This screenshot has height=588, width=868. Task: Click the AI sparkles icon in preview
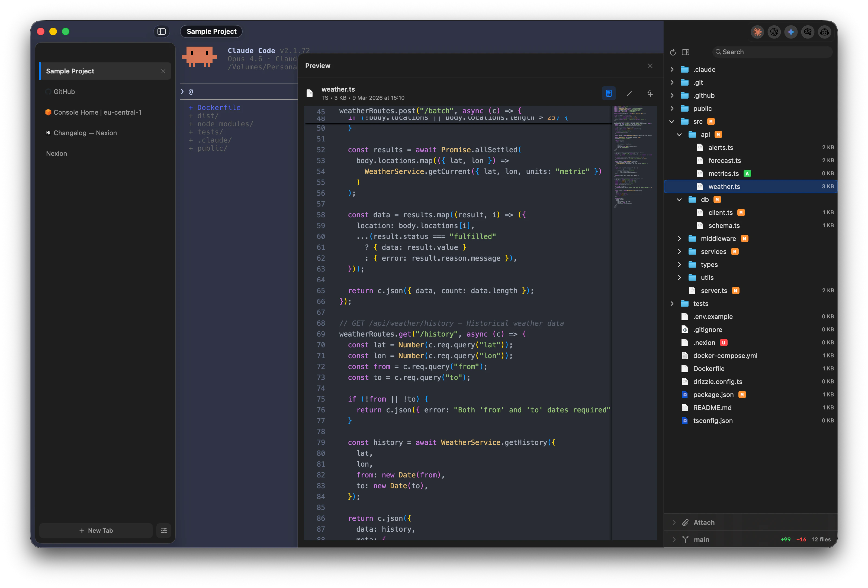[x=650, y=93]
